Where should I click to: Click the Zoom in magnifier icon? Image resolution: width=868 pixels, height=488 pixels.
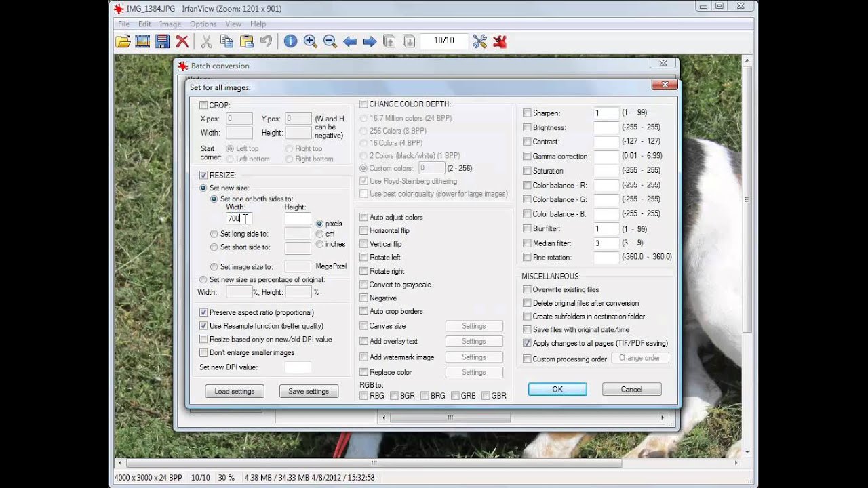[x=310, y=41]
